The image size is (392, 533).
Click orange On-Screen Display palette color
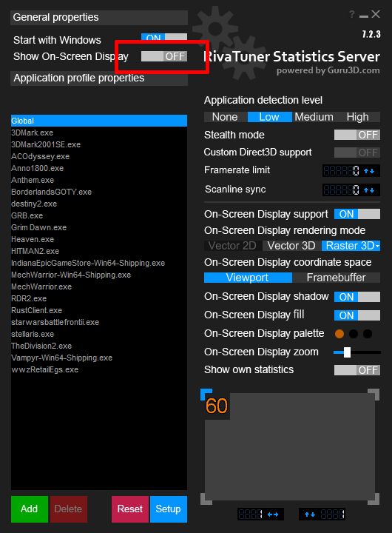click(339, 334)
